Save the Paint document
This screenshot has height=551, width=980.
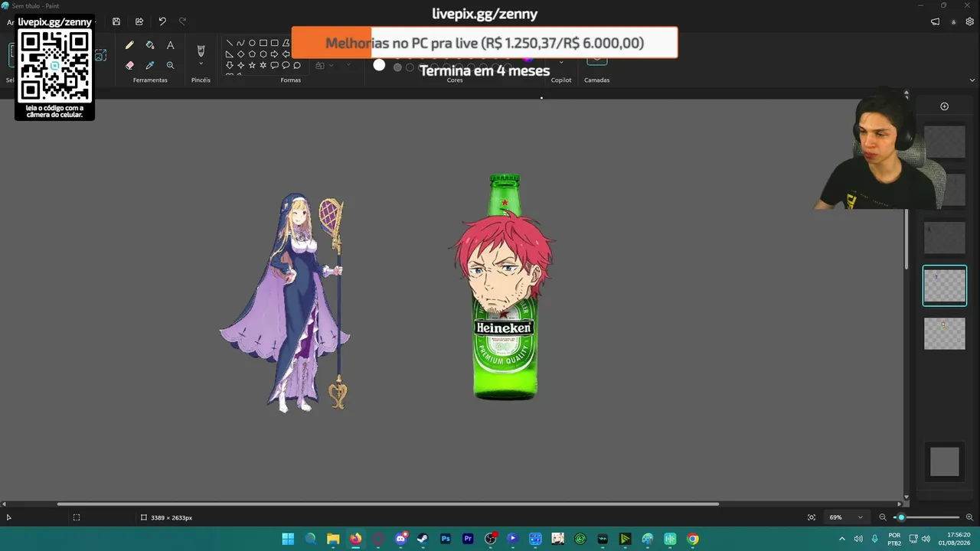coord(116,21)
